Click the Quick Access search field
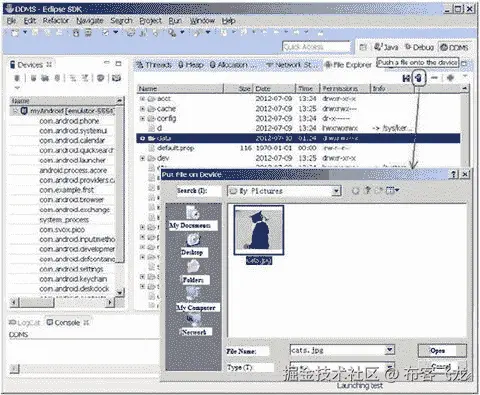The image size is (480, 395). (316, 47)
